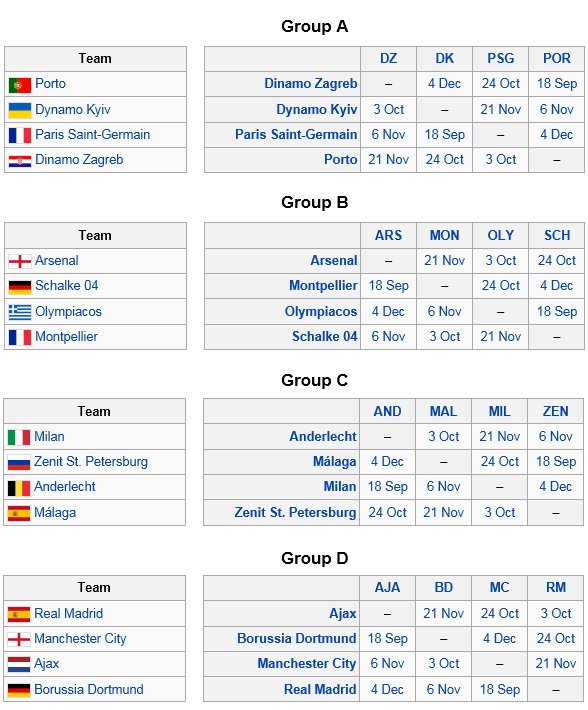Open Schalke 04 link in Group B team list
The width and height of the screenshot is (588, 710).
click(67, 285)
